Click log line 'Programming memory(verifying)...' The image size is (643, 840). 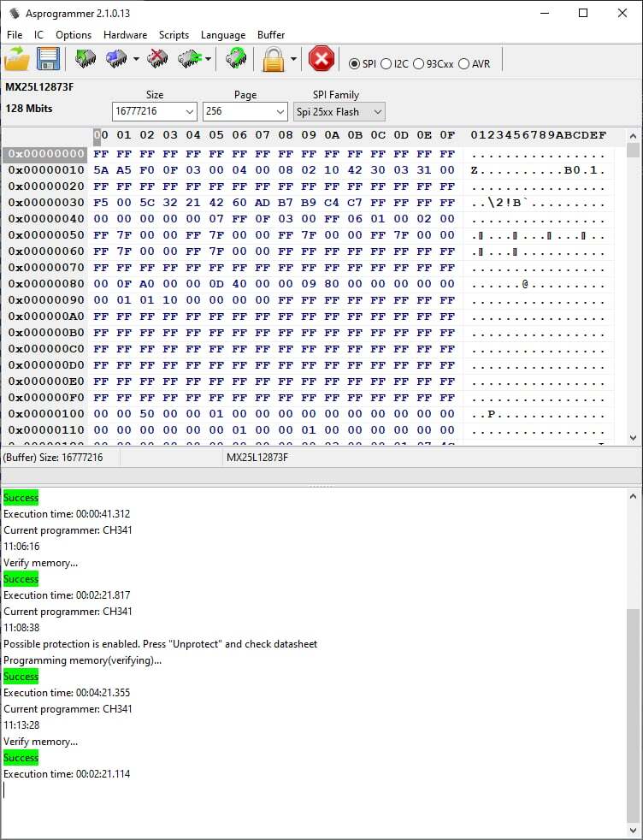pyautogui.click(x=82, y=660)
